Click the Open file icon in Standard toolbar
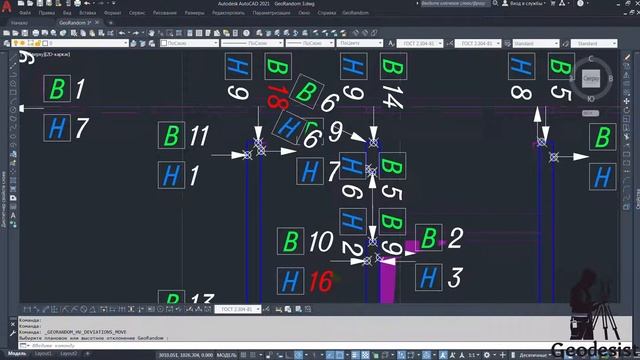The image size is (640, 360). 16,33
